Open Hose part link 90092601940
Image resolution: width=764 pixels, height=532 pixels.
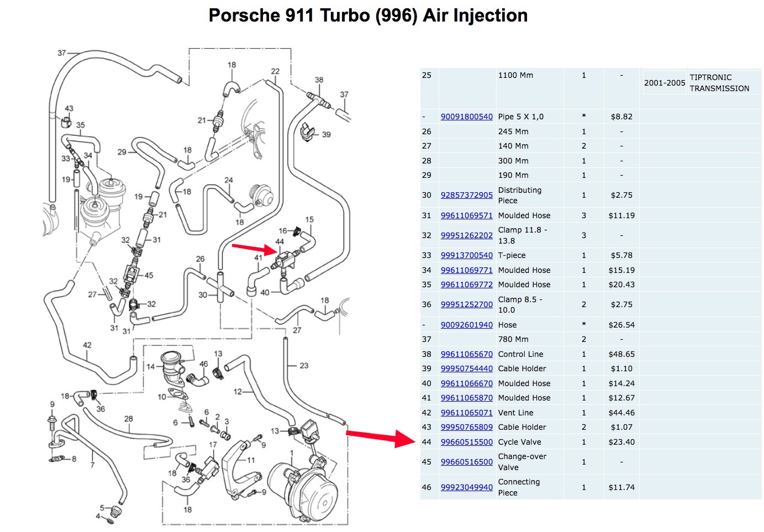pos(466,325)
